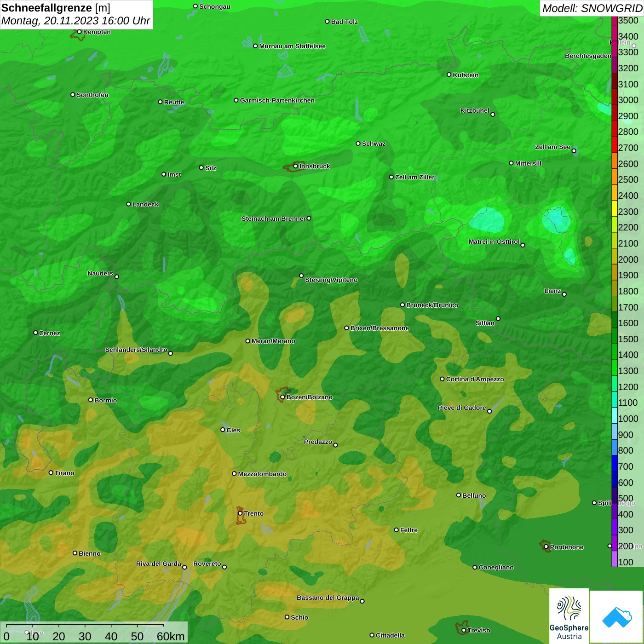
Task: Click the Trento city marker
Action: point(240,513)
